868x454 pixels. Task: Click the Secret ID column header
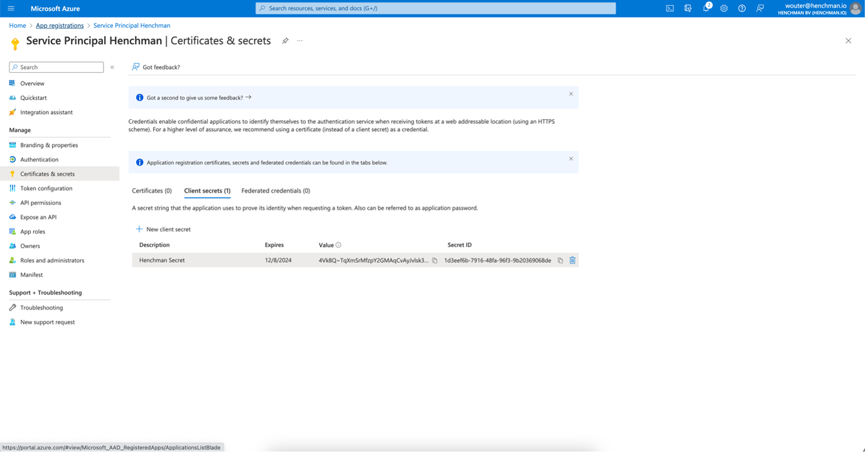(461, 246)
